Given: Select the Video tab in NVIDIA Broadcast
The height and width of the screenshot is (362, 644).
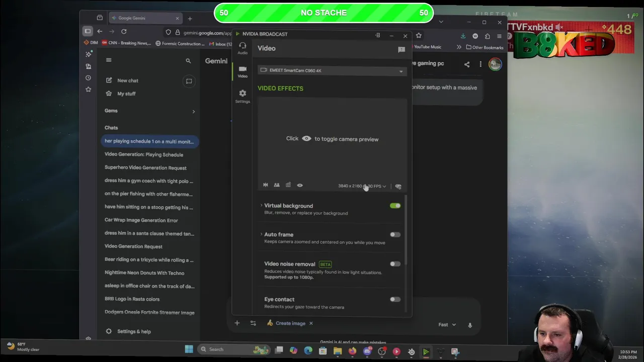Looking at the screenshot, I should pos(243,71).
